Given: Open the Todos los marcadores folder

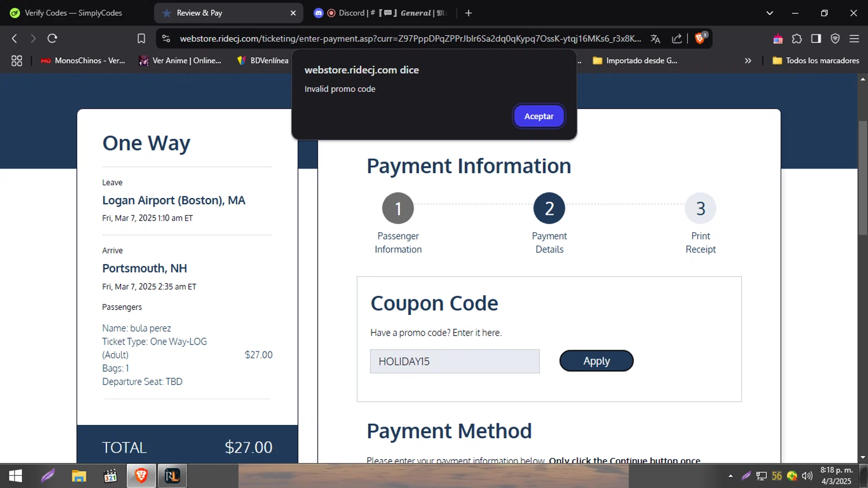Looking at the screenshot, I should [816, 60].
